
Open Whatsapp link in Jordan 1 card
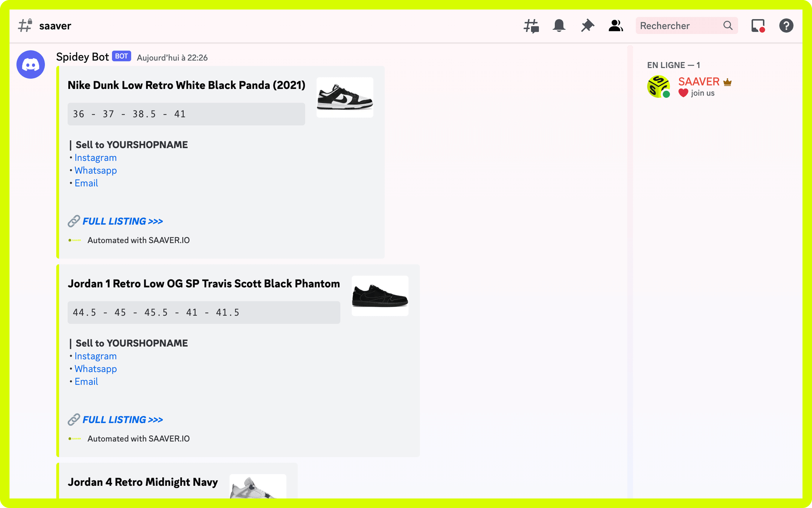[x=95, y=369]
